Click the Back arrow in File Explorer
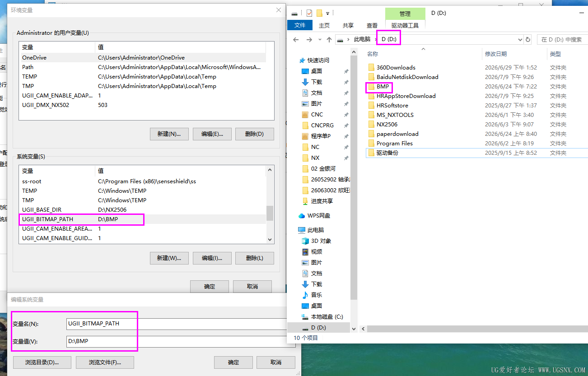Screen dimensions: 588x376 click(296, 40)
